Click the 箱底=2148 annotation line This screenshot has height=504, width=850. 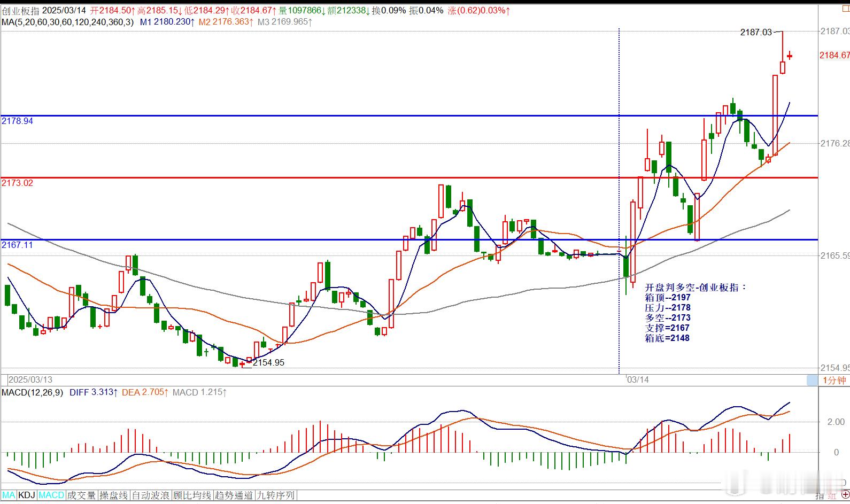coord(667,338)
